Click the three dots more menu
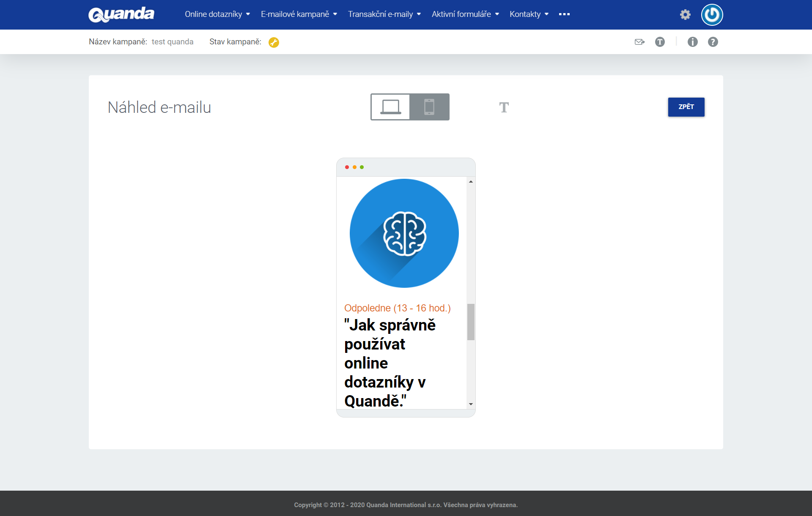Screen dimensions: 812x516 point(564,14)
